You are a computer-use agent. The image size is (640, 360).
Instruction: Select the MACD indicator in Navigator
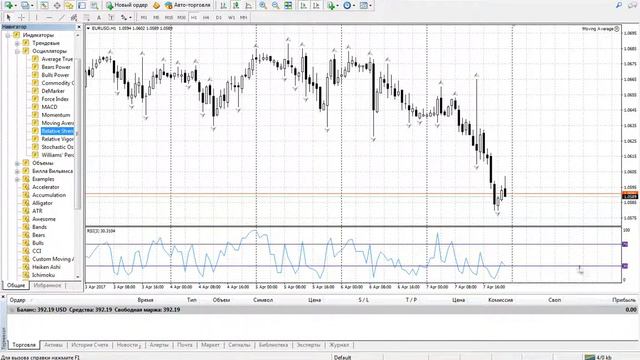(x=49, y=107)
